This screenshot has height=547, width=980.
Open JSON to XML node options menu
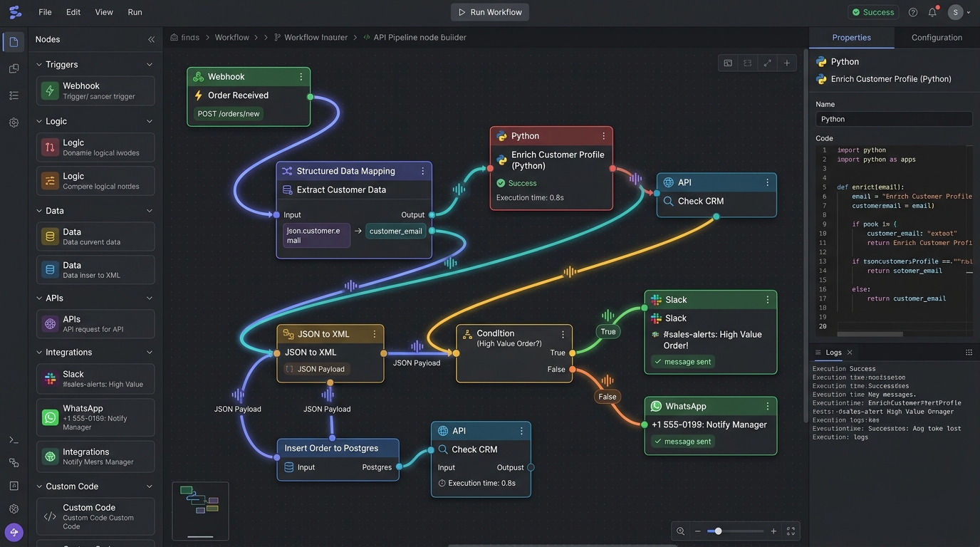375,334
